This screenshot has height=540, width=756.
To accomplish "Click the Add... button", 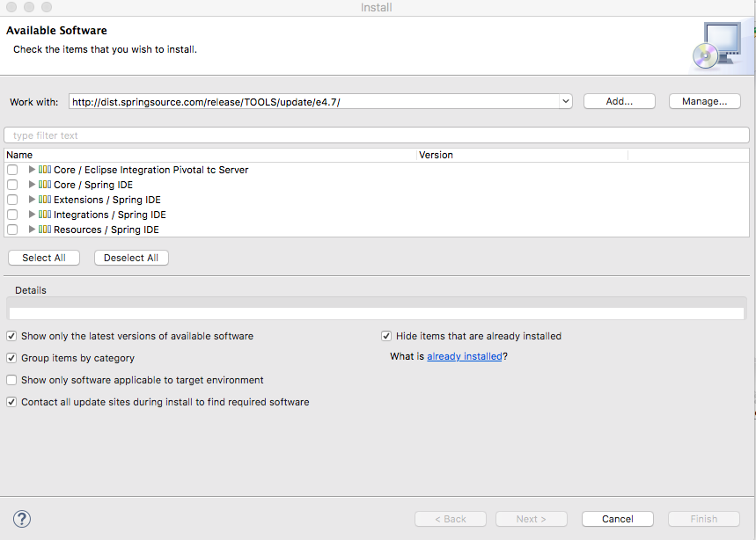I will [619, 101].
